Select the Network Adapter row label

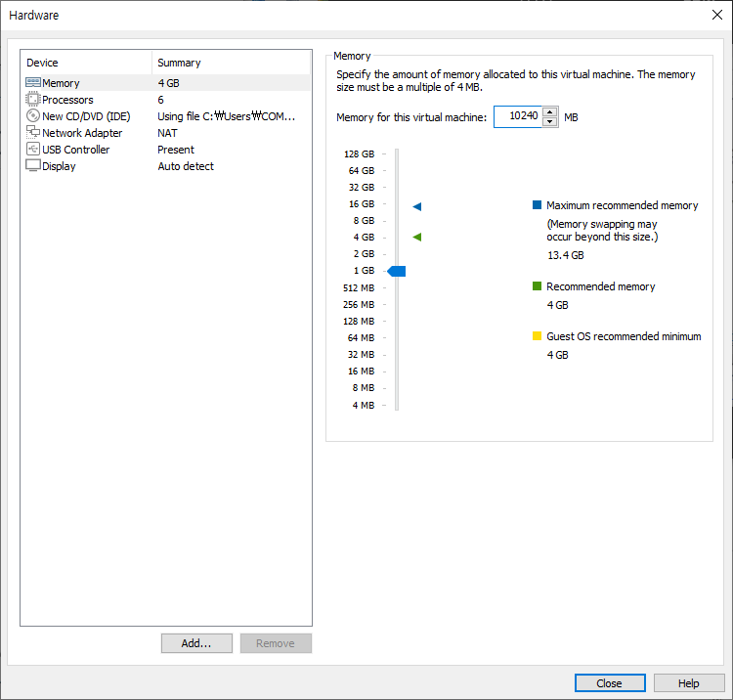coord(82,133)
